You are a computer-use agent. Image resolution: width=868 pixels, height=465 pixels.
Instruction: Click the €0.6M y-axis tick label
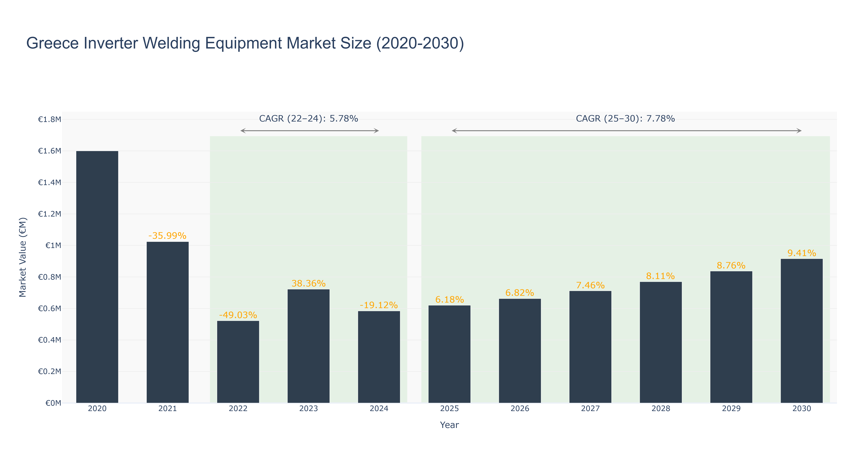point(50,309)
